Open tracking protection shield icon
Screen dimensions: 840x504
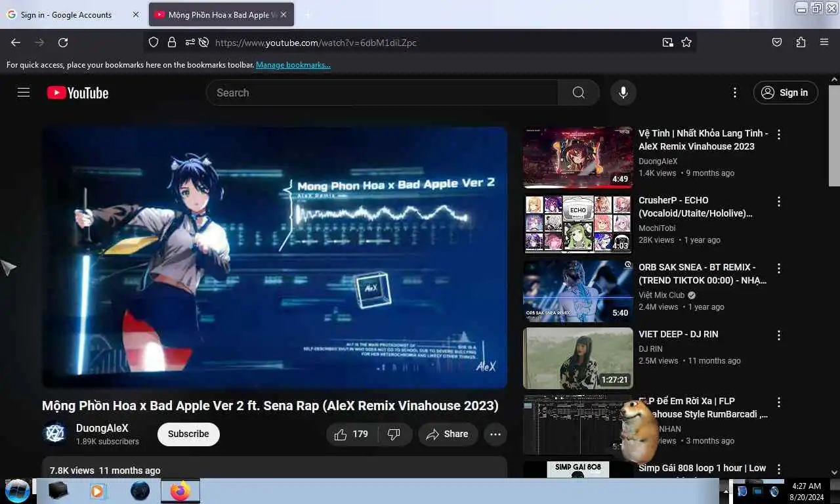tap(154, 42)
